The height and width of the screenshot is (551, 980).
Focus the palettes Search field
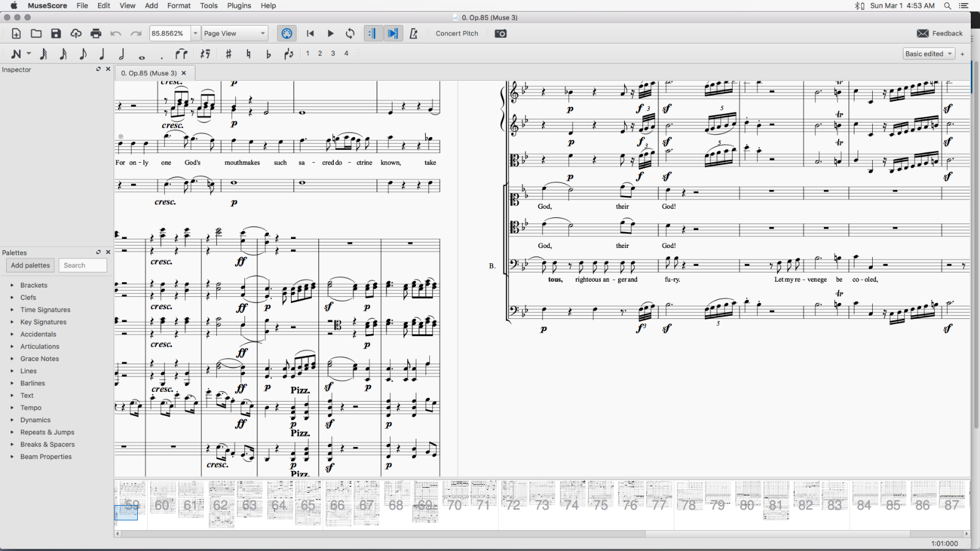(83, 265)
